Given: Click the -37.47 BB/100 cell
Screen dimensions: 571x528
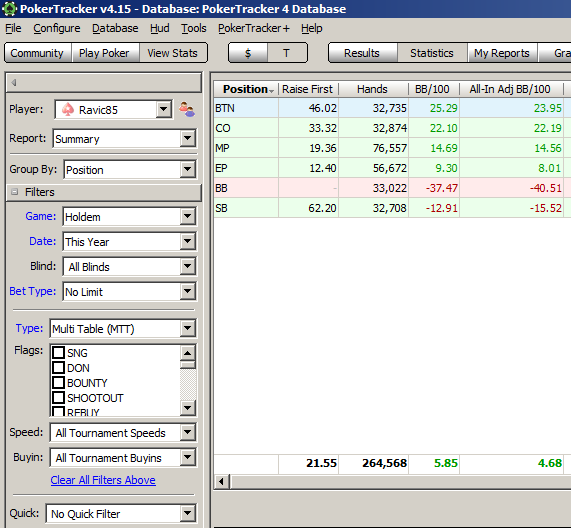Looking at the screenshot, I should tap(434, 188).
